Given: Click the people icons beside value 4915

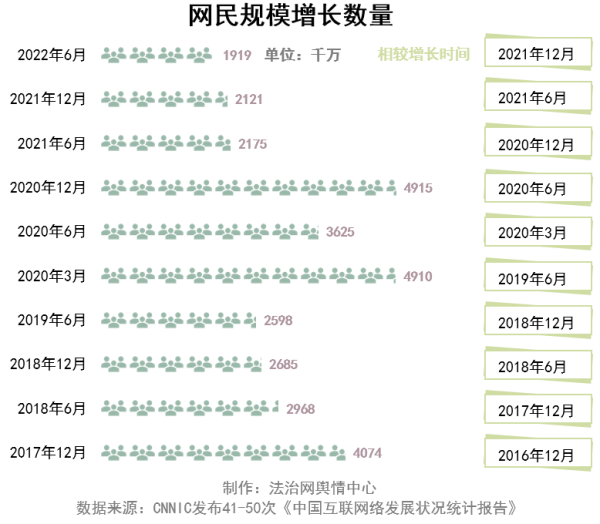Looking at the screenshot, I should pos(249,187).
